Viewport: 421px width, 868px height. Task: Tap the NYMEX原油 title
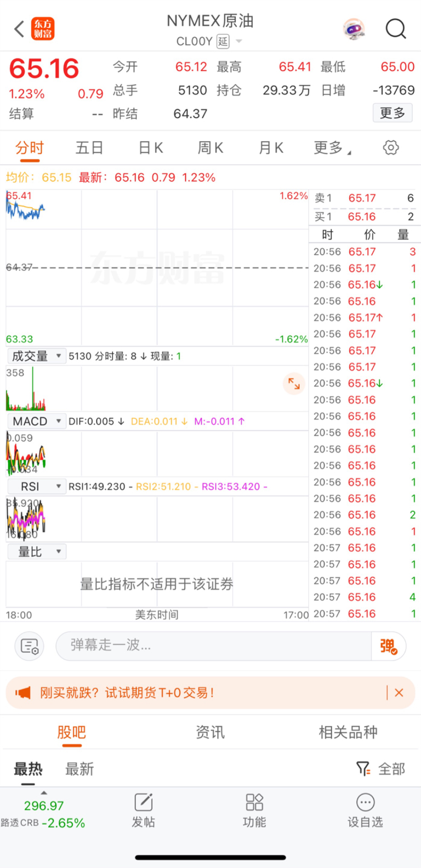click(210, 21)
